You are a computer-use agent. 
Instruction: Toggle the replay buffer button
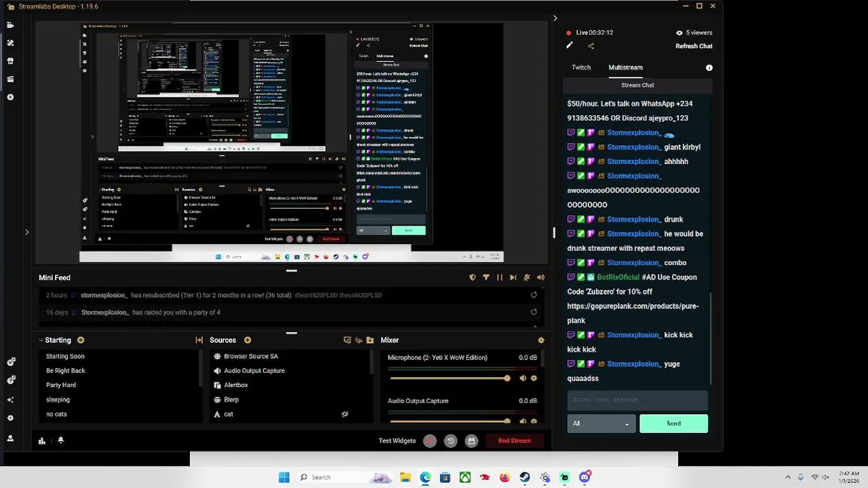(450, 441)
